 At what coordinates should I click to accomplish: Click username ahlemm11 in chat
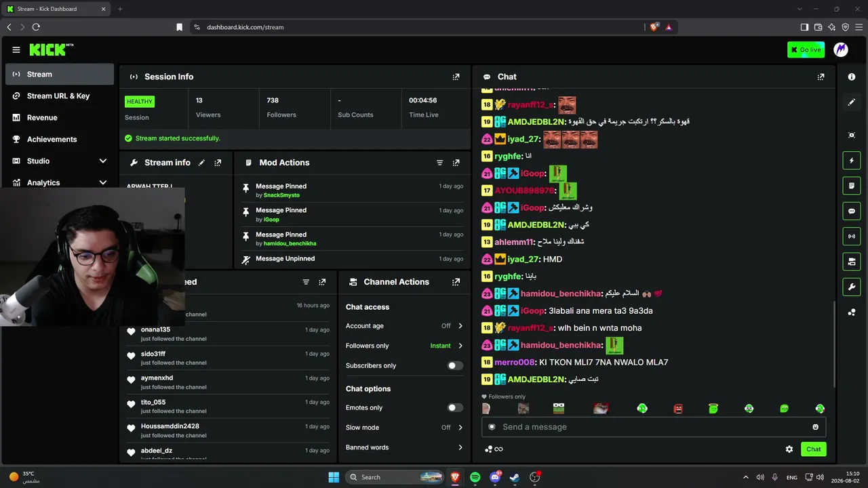click(514, 242)
